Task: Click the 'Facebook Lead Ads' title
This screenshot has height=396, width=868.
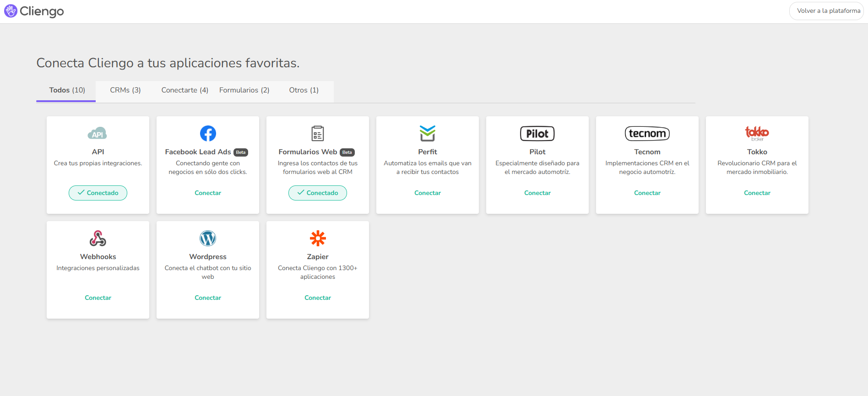Action: tap(198, 152)
